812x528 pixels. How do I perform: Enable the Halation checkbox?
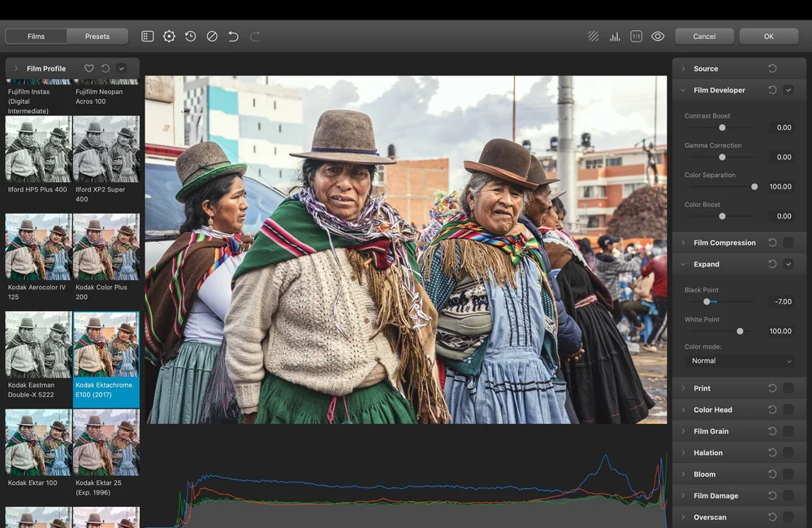(x=788, y=453)
